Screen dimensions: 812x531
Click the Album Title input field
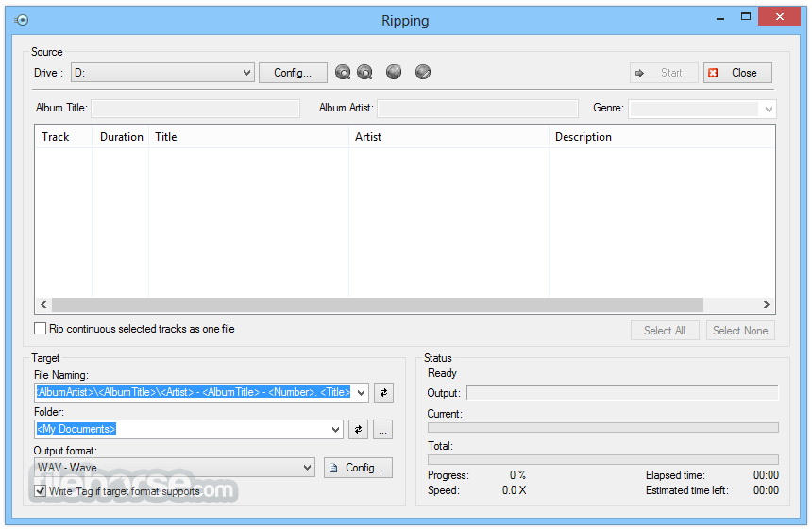(195, 109)
